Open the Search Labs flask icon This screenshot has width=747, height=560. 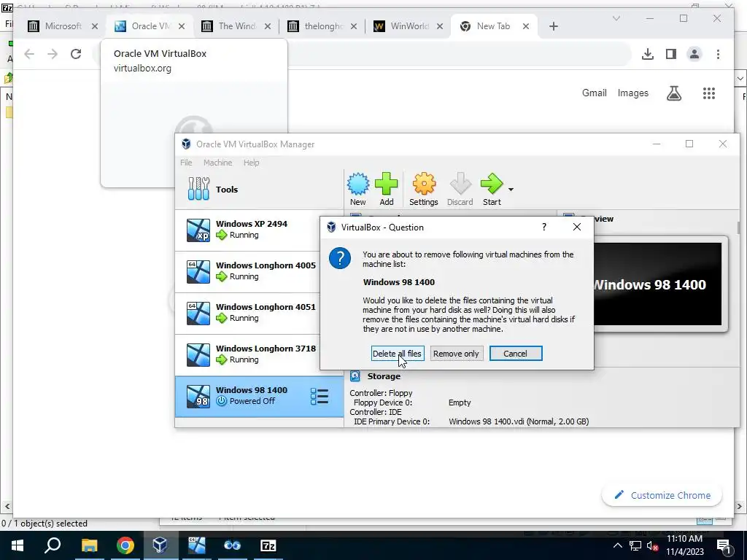point(673,93)
